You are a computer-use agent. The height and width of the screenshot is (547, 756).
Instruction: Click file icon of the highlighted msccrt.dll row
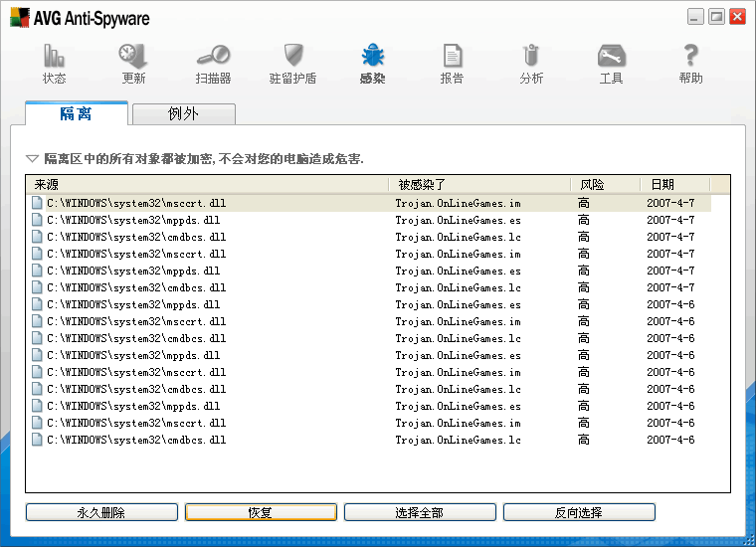(37, 203)
